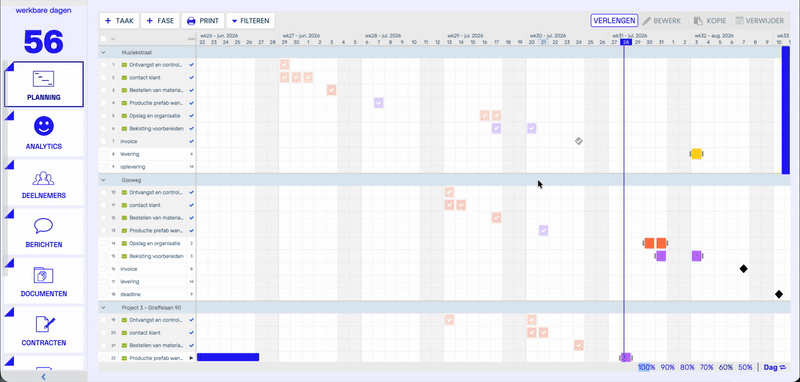The image size is (800, 382).
Task: Click the completed task block on June 29, row 1
Action: [x=285, y=65]
